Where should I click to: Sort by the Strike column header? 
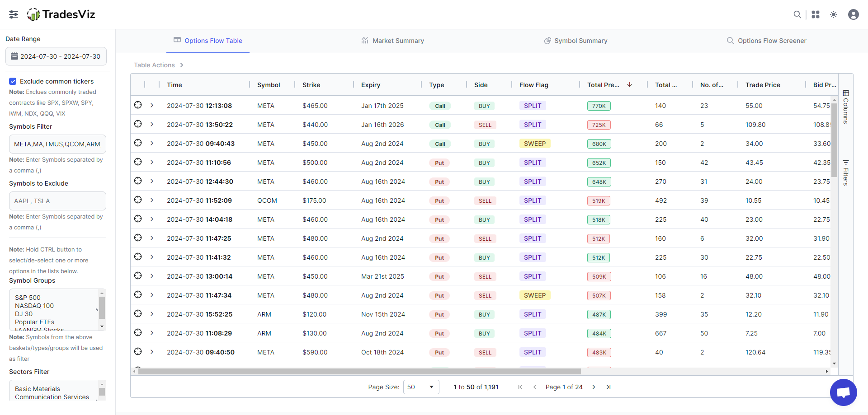point(311,85)
